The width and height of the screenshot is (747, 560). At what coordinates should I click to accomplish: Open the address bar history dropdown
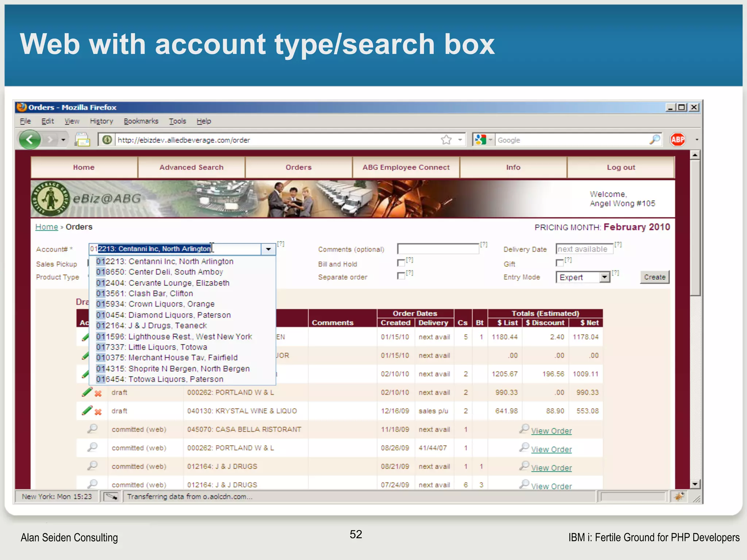coord(460,140)
